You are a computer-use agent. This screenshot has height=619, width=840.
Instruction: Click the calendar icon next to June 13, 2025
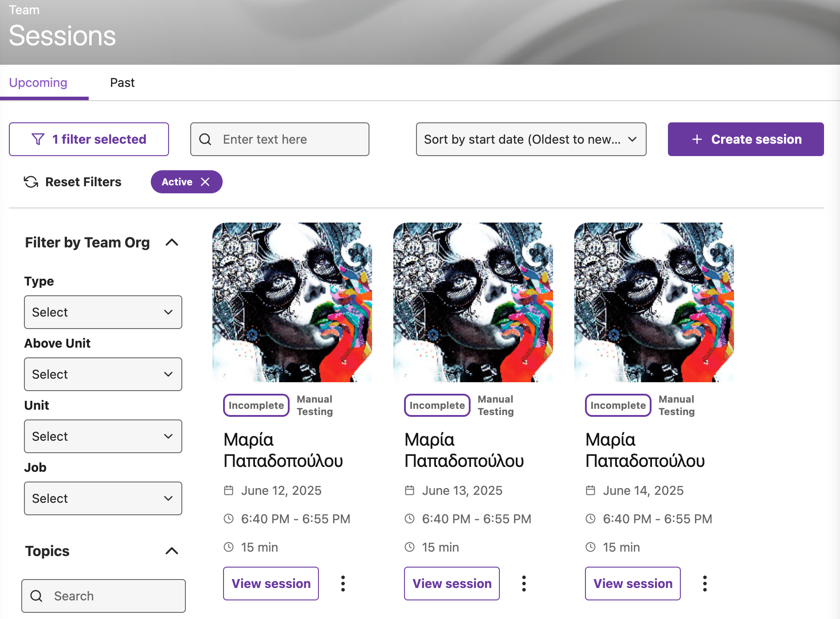pyautogui.click(x=410, y=490)
